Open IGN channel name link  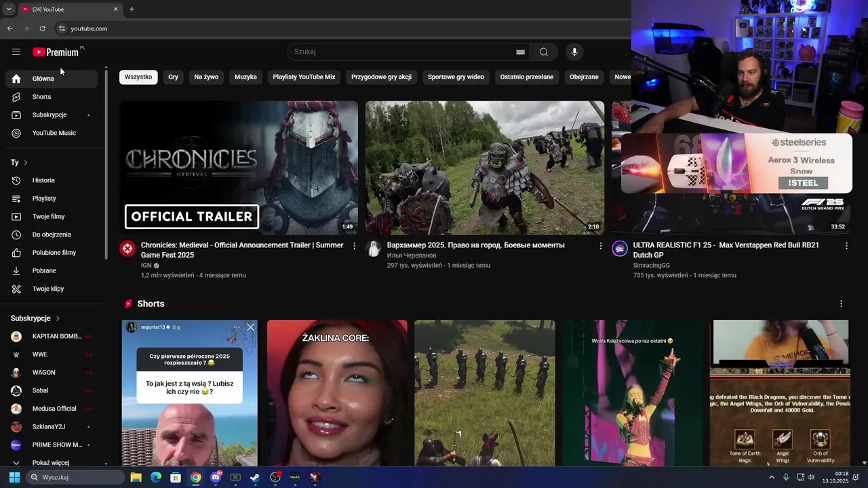[x=146, y=266]
